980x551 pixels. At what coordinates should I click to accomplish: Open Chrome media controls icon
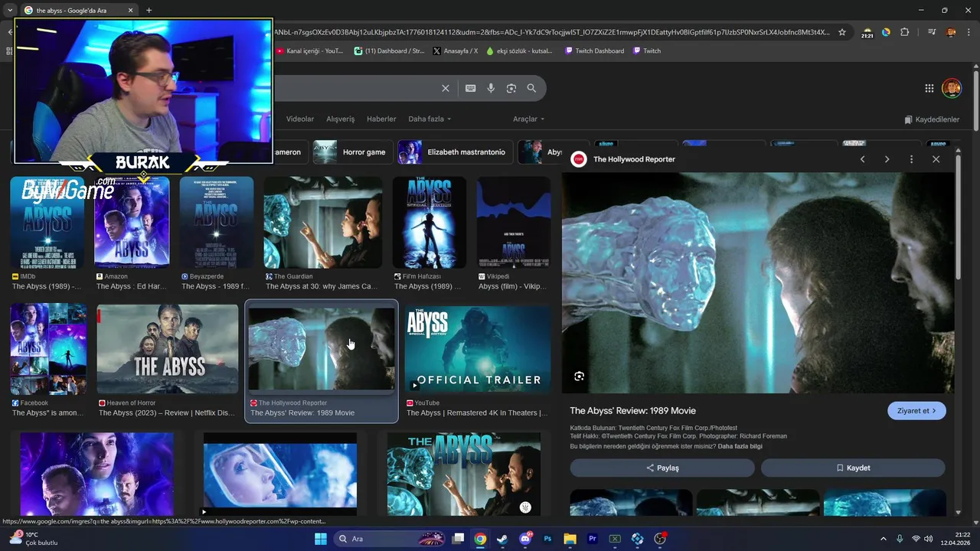click(931, 32)
